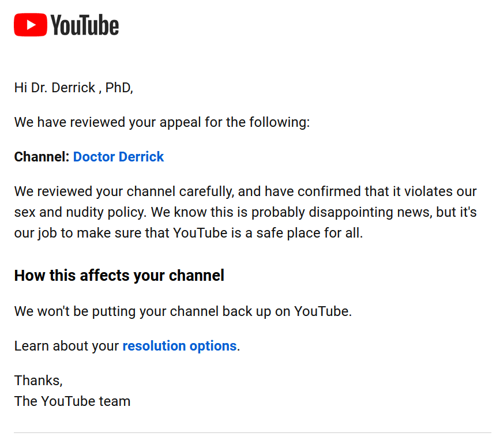The width and height of the screenshot is (496, 448).
Task: Click the line starting 'sex and nudity policy'
Action: (x=246, y=212)
